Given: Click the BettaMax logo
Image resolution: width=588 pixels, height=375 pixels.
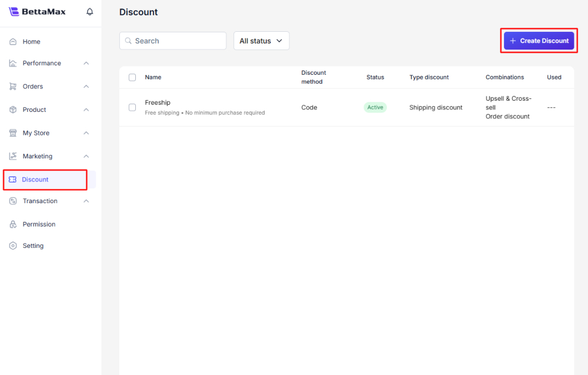Looking at the screenshot, I should pyautogui.click(x=37, y=11).
